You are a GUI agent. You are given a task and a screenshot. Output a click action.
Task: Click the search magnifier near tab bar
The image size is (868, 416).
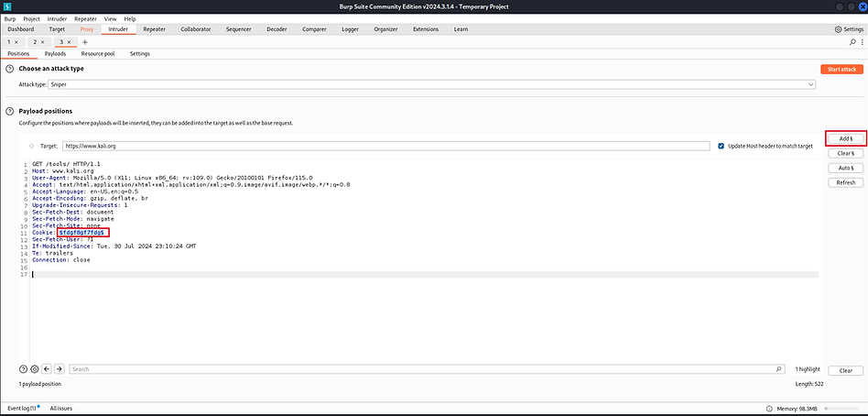pos(852,42)
